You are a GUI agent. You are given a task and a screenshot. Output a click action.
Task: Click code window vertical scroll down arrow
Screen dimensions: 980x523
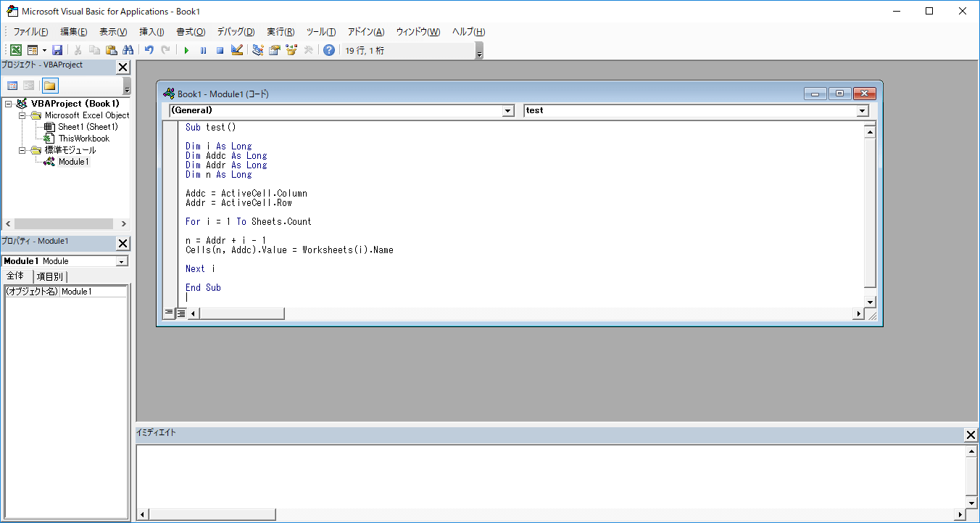coord(871,302)
